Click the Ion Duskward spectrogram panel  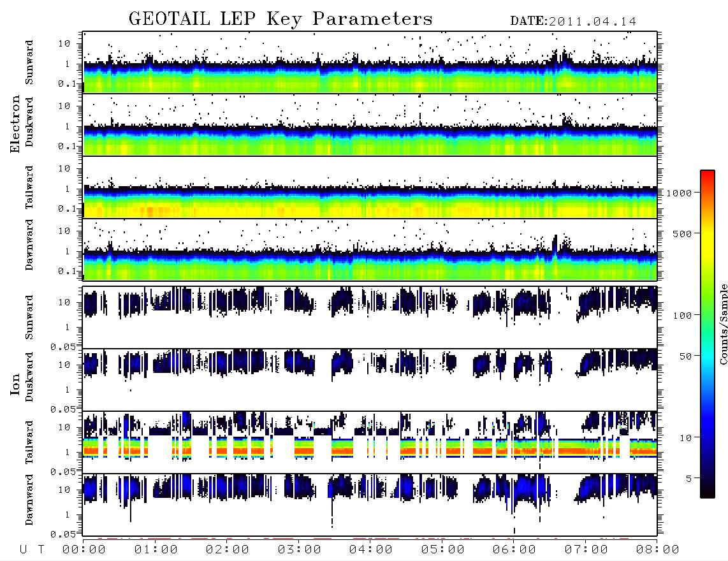(370, 380)
